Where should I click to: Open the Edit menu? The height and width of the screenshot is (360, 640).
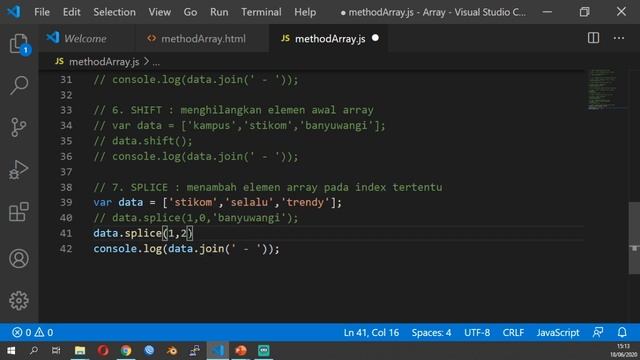[x=71, y=12]
